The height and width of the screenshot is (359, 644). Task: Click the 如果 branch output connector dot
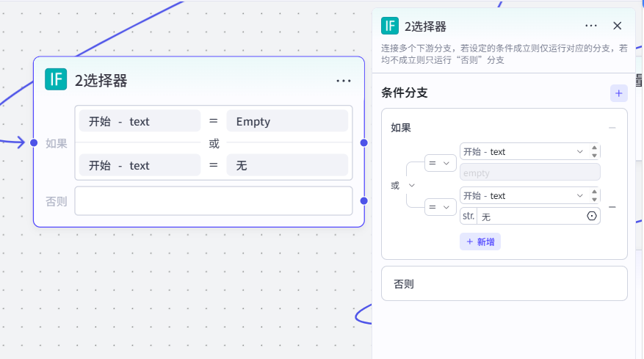point(364,142)
